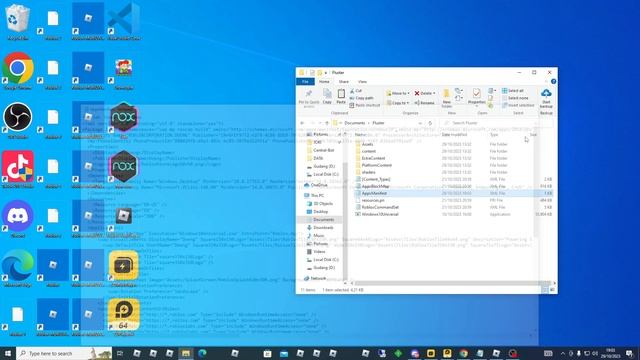This screenshot has height=360, width=640.
Task: Switch to details view in the status bar
Action: point(545,290)
